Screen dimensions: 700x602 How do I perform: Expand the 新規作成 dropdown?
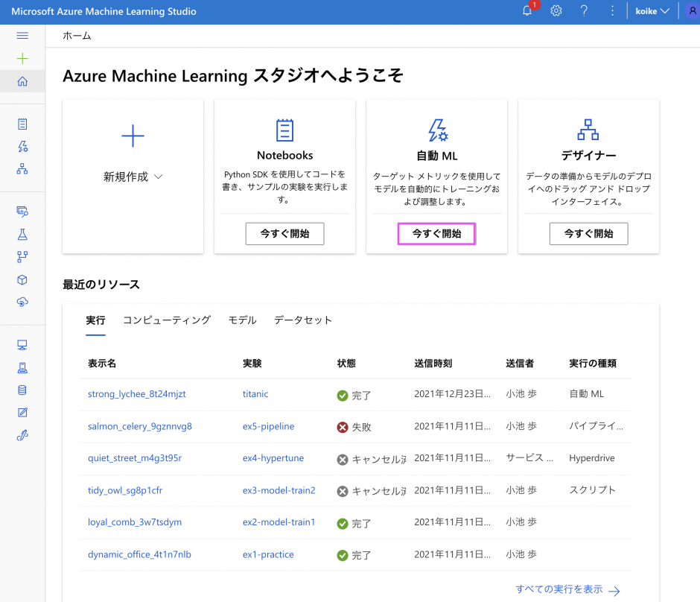pos(133,177)
